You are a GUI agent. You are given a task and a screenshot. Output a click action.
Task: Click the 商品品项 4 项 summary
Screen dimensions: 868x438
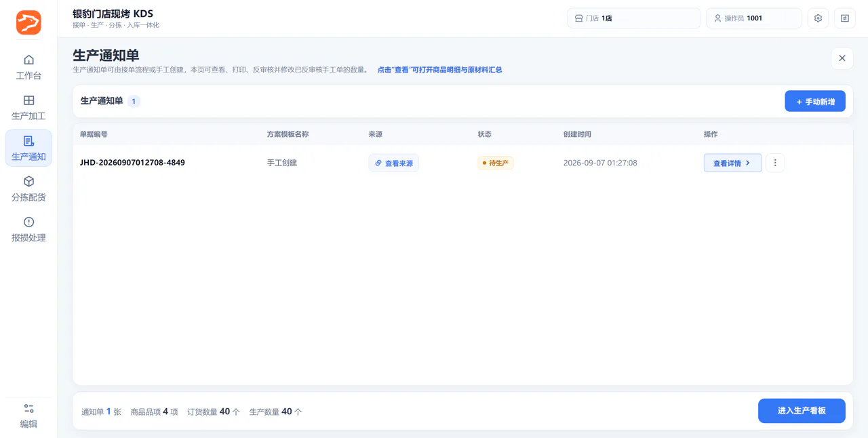pyautogui.click(x=154, y=412)
